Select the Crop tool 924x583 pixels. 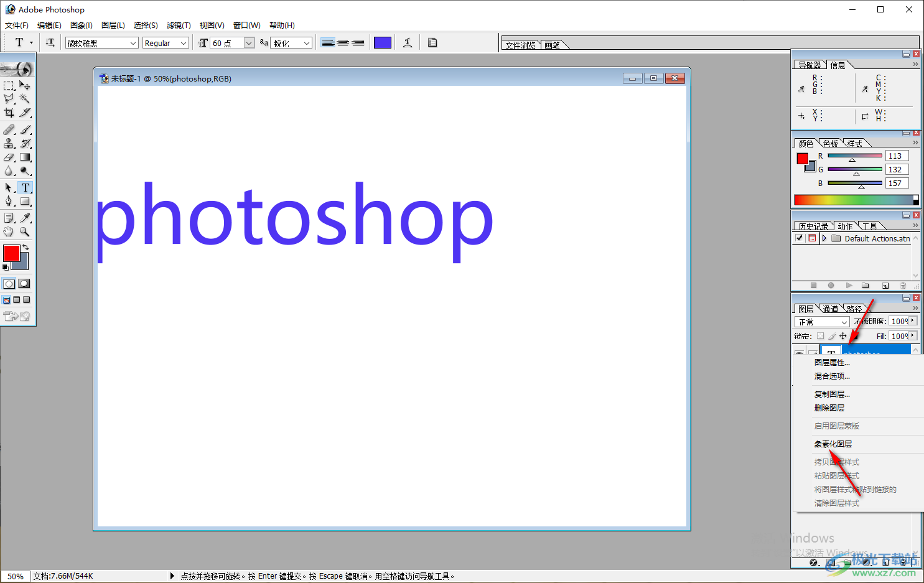tap(9, 113)
